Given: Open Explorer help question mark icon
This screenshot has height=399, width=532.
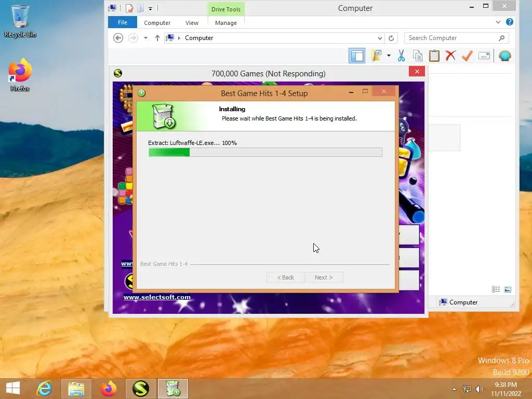Looking at the screenshot, I should [x=509, y=22].
